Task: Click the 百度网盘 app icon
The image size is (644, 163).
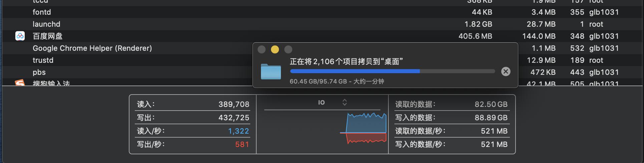Action: point(20,36)
